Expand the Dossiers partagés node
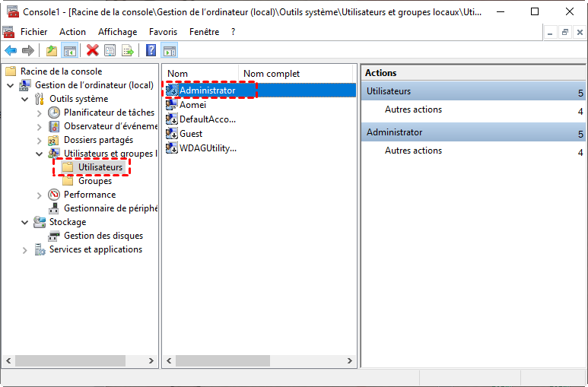 (x=40, y=140)
